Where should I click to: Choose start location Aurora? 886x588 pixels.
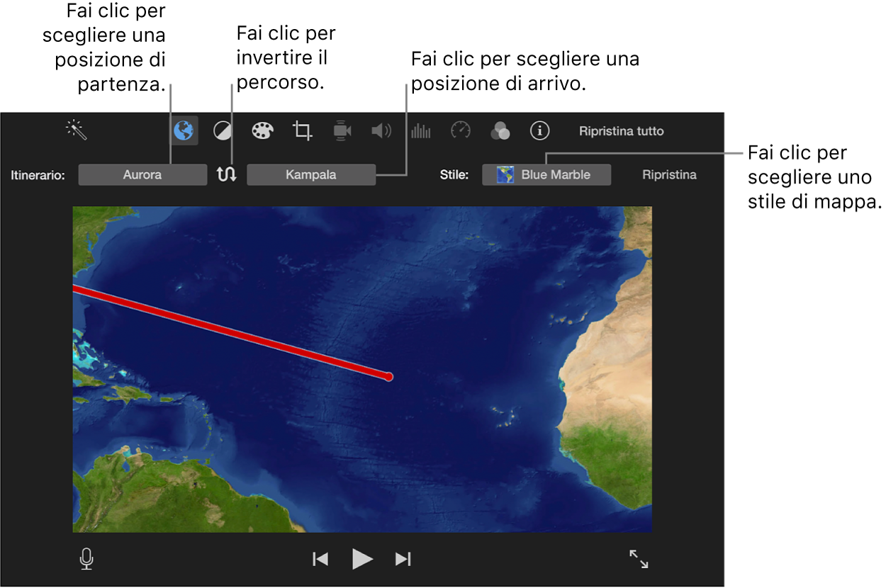coord(142,174)
